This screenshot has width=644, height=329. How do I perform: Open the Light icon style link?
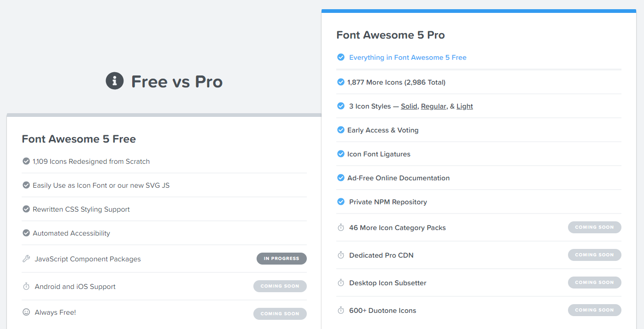click(465, 106)
